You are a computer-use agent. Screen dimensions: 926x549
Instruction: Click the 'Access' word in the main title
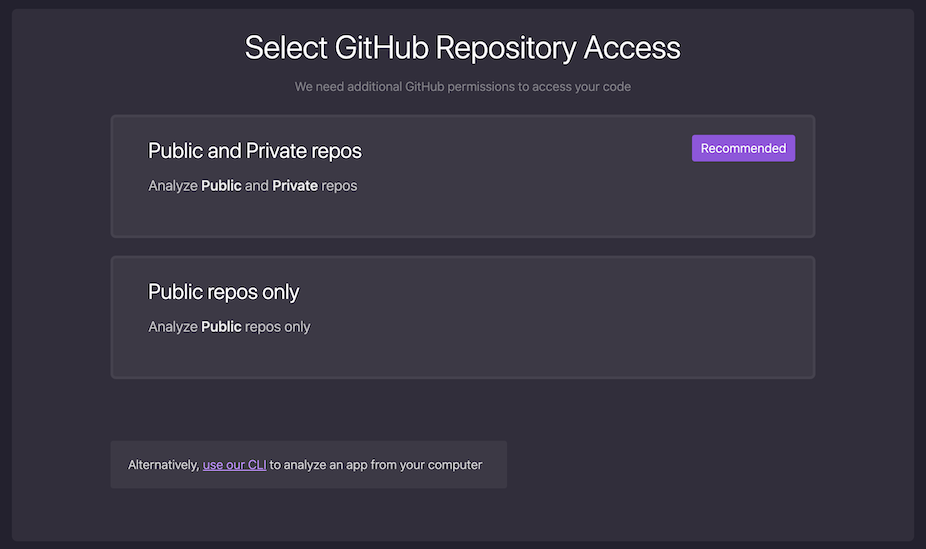click(x=632, y=48)
